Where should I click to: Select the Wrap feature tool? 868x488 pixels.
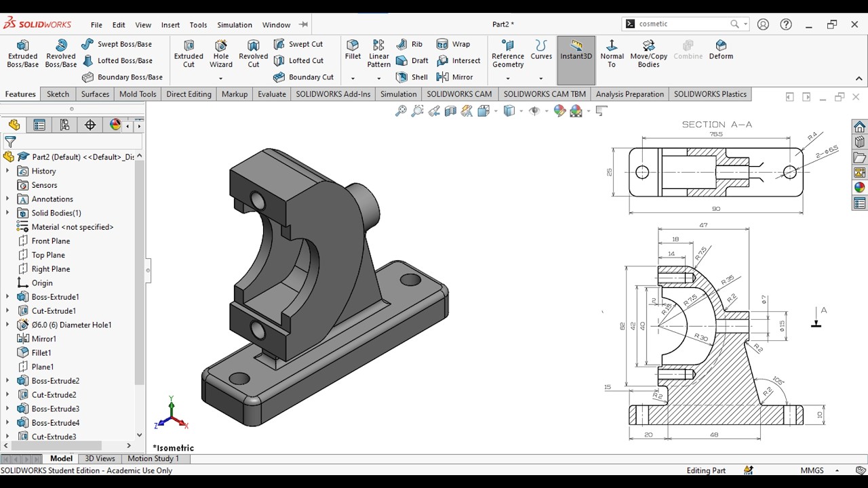[453, 44]
